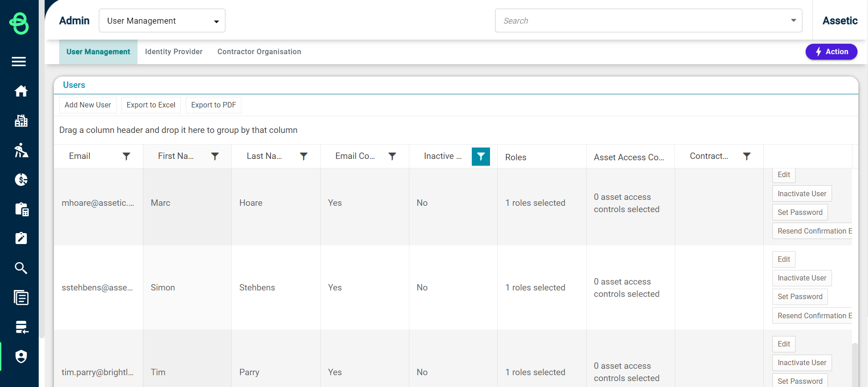Click Inactivate User for Marc Hoare

point(802,193)
